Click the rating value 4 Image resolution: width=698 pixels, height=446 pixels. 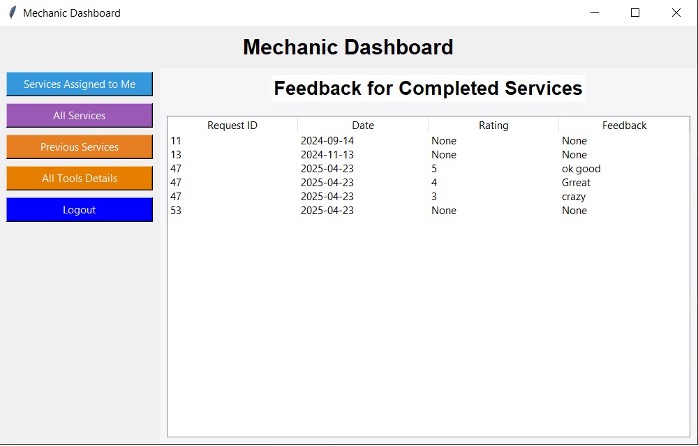pos(434,182)
